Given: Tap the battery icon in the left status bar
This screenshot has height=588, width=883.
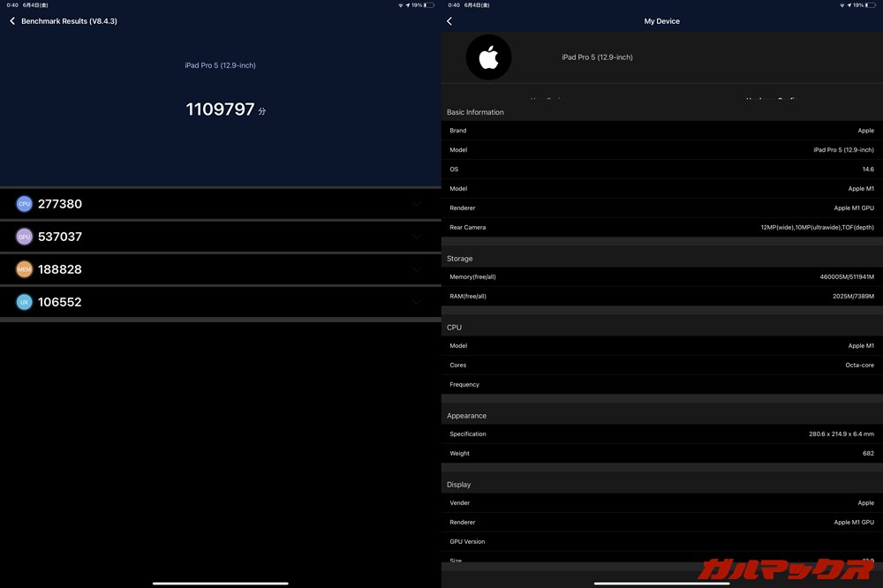Looking at the screenshot, I should pos(431,4).
